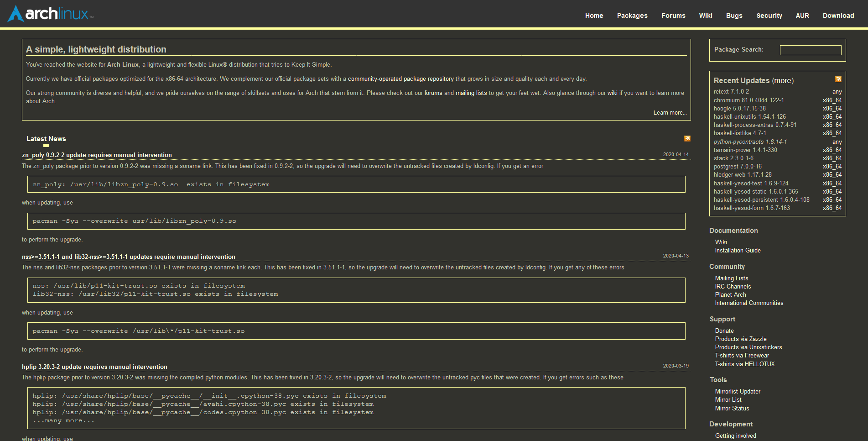Open the Planet Arch link

[731, 295]
